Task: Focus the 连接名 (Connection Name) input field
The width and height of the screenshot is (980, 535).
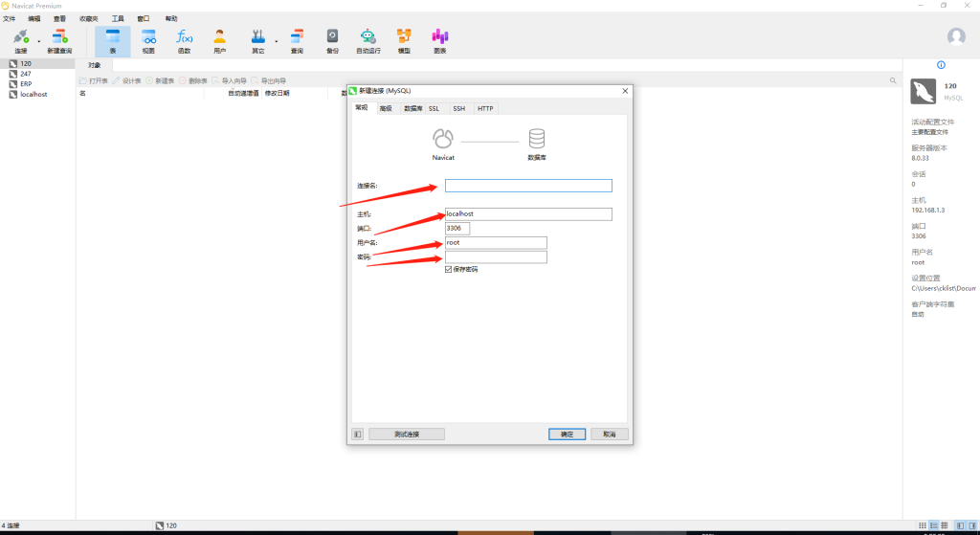Action: coord(528,186)
